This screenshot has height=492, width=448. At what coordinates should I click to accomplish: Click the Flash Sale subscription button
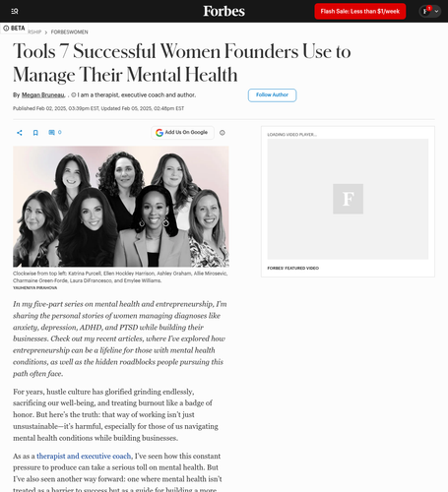[360, 12]
